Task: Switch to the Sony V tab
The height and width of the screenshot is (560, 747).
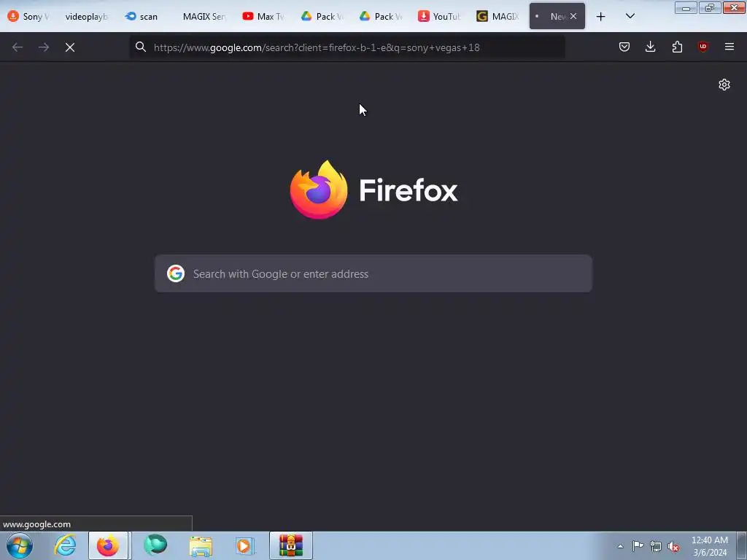Action: [28, 17]
